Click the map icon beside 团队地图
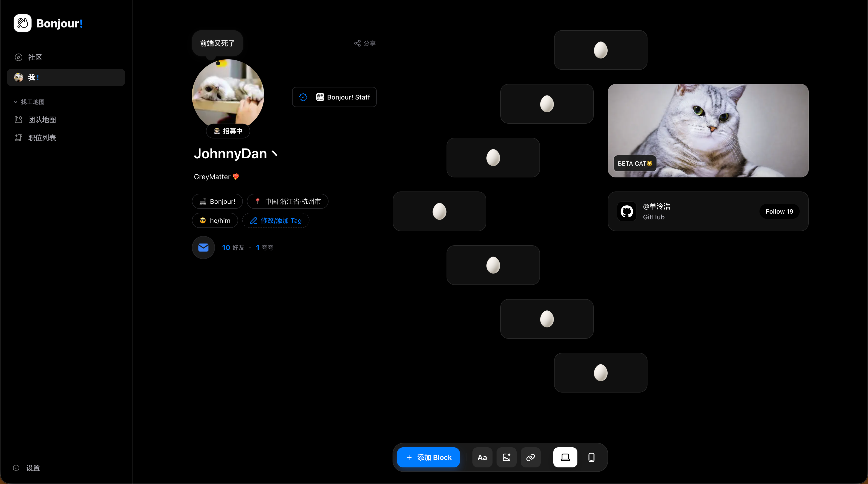This screenshot has height=484, width=868. point(19,120)
